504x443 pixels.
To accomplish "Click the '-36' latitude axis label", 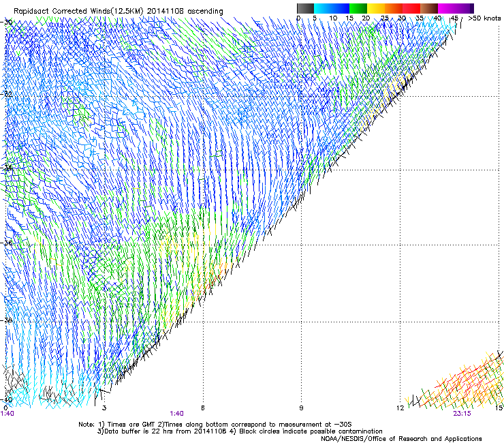I will click(x=6, y=243).
